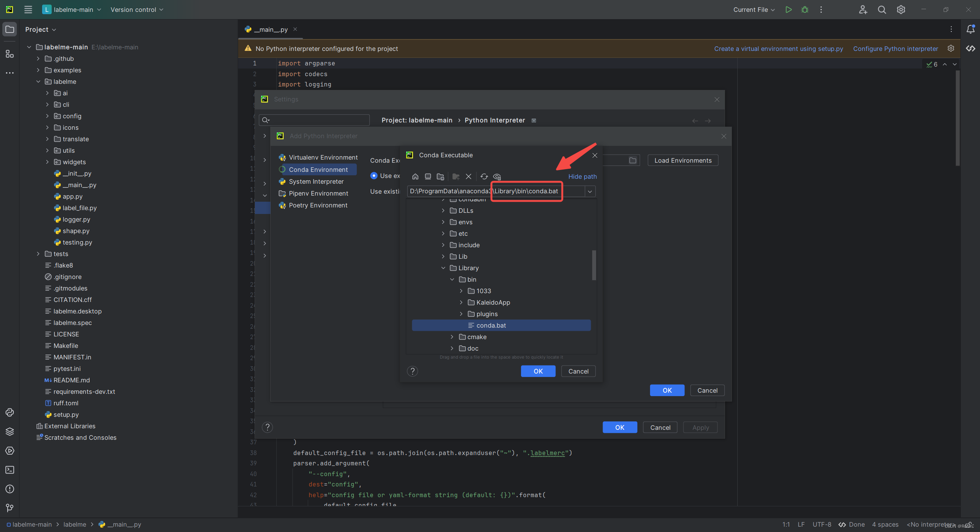Open interpreter banner settings gear
Screen dimensions: 980x532
point(951,49)
